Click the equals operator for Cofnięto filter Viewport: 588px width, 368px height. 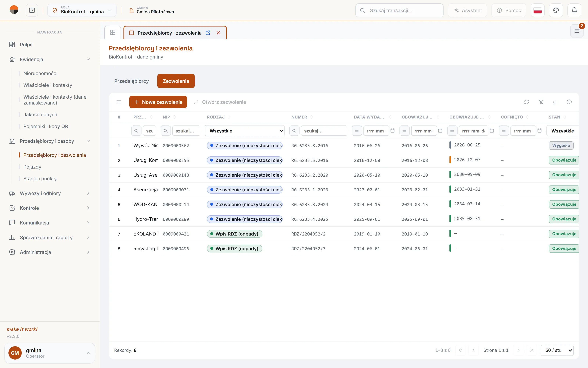click(504, 131)
